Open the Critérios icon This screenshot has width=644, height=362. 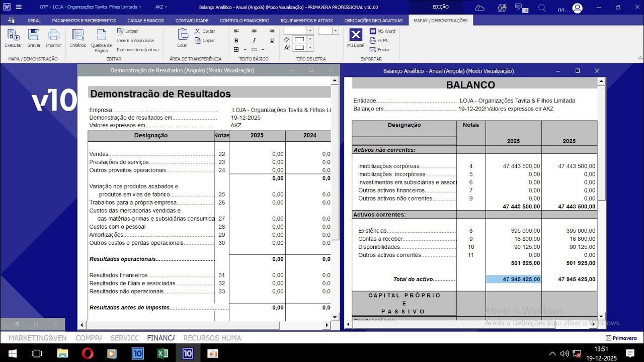(x=77, y=35)
